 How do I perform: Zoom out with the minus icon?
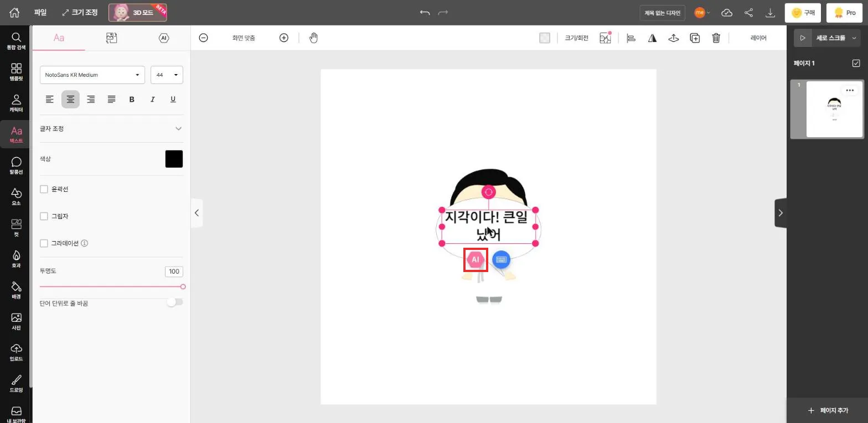coord(203,38)
